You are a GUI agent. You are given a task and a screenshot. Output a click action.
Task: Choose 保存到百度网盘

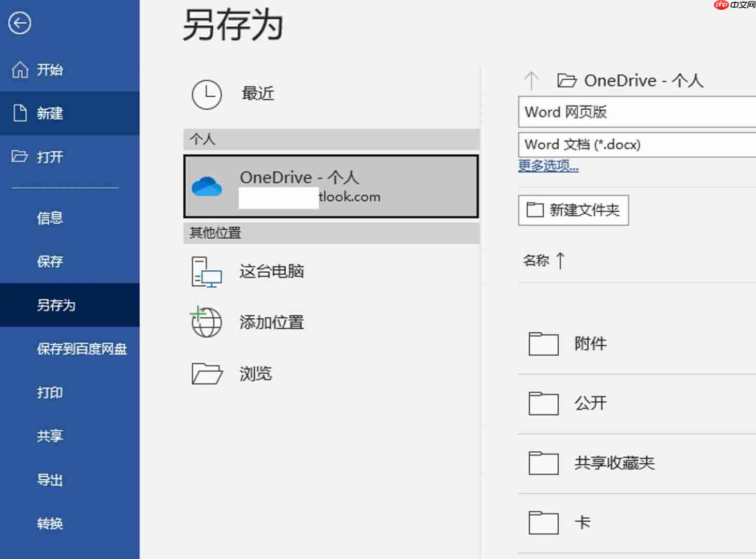[70, 349]
